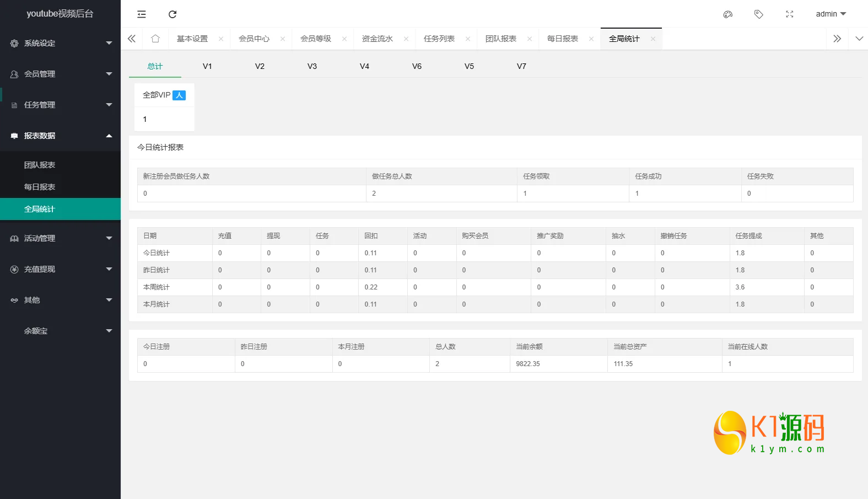This screenshot has height=499, width=868.
Task: Toggle fullscreen with the expand icon
Action: pyautogui.click(x=790, y=14)
